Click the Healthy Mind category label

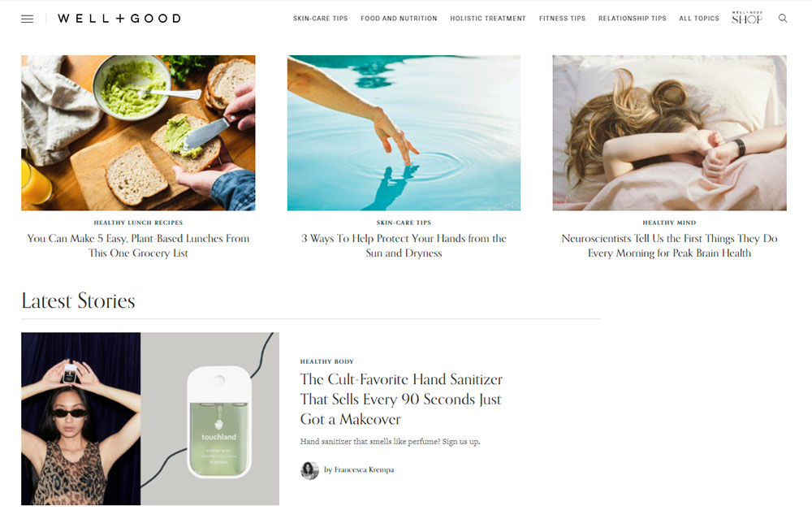tap(669, 223)
